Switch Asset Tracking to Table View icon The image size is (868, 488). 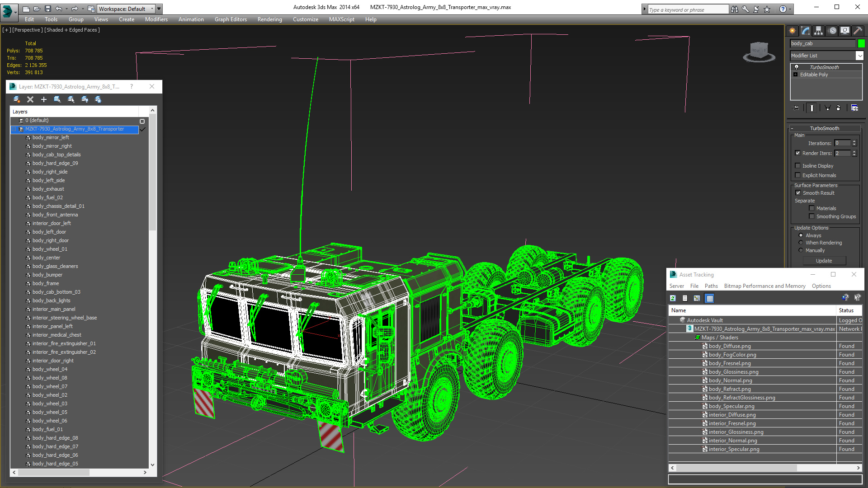(x=709, y=298)
